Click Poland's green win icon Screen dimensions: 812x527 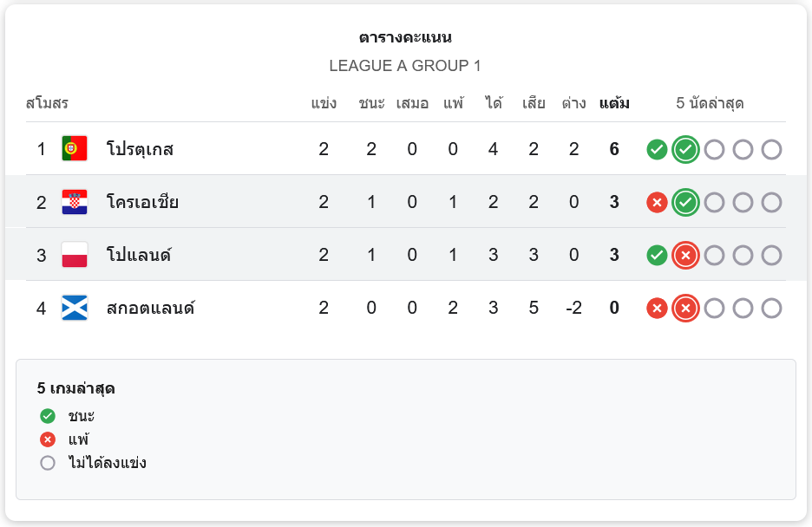657,255
